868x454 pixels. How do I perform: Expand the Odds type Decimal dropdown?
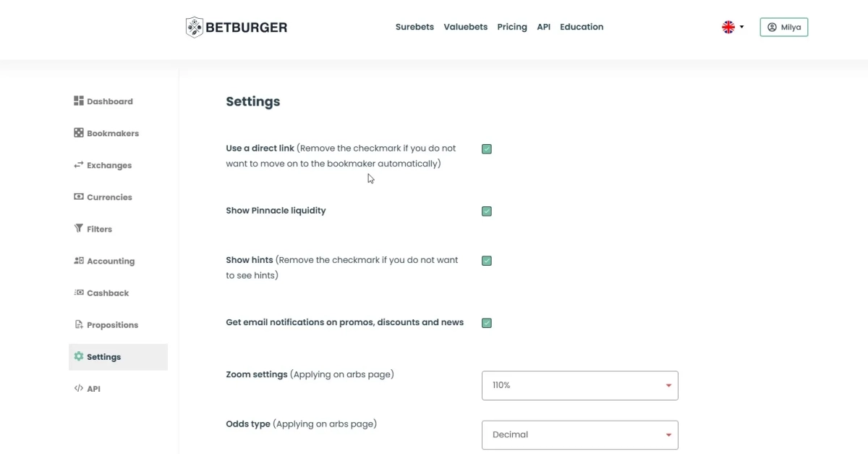pos(579,434)
